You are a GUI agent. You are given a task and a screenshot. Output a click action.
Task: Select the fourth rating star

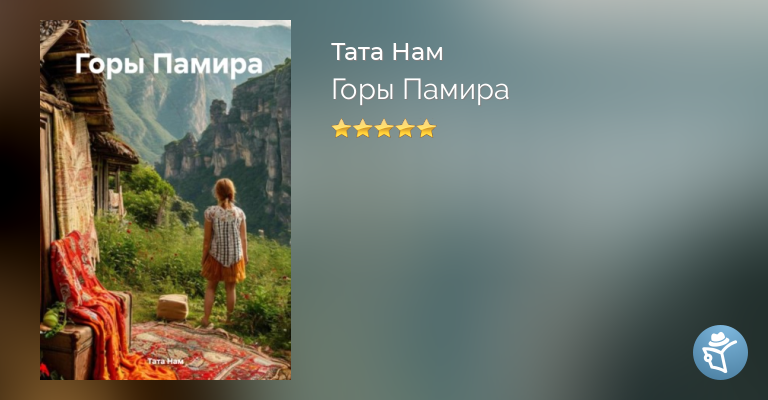[x=406, y=129]
